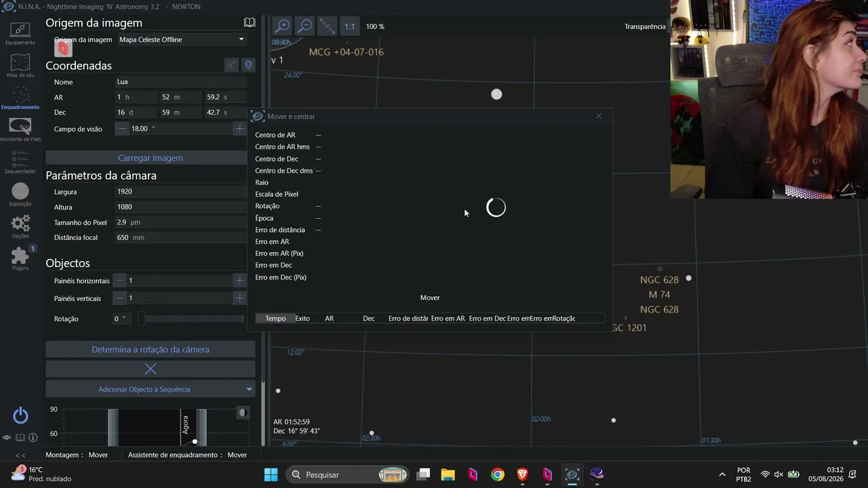Click the Rotação slider handle
Image resolution: width=868 pixels, height=488 pixels.
tap(141, 319)
